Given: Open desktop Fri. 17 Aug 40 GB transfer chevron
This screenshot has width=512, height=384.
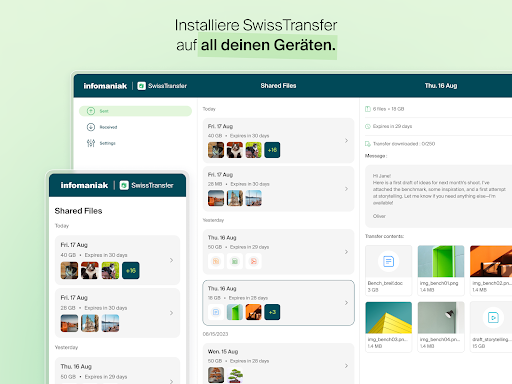Looking at the screenshot, I should [346, 141].
